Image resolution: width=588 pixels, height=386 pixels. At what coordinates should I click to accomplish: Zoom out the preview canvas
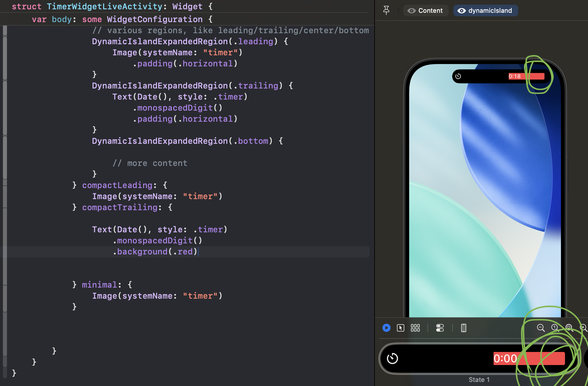point(541,328)
